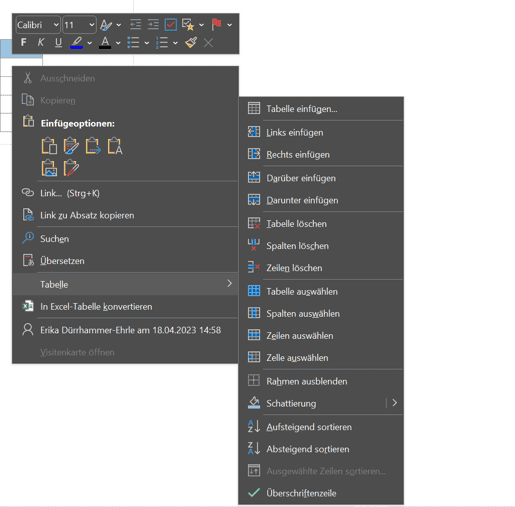Screen dimensions: 515x507
Task: Select Link... (Strg+K) menu entry
Action: (125, 193)
